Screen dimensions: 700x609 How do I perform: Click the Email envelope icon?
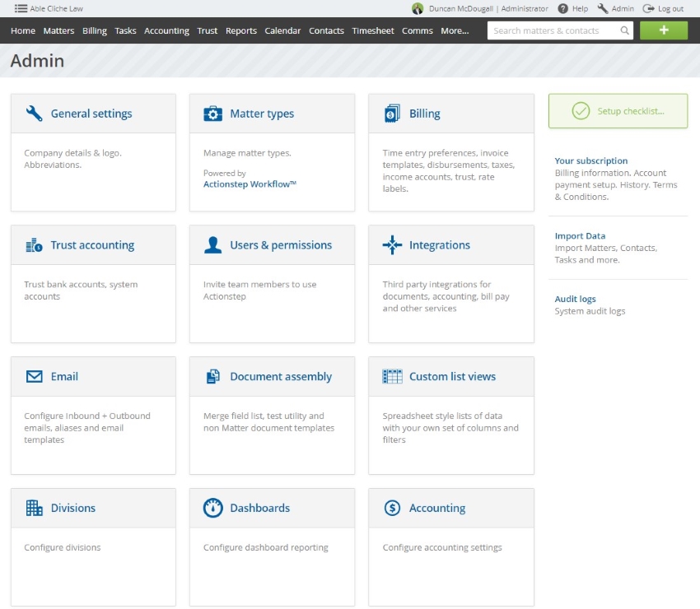coord(34,377)
